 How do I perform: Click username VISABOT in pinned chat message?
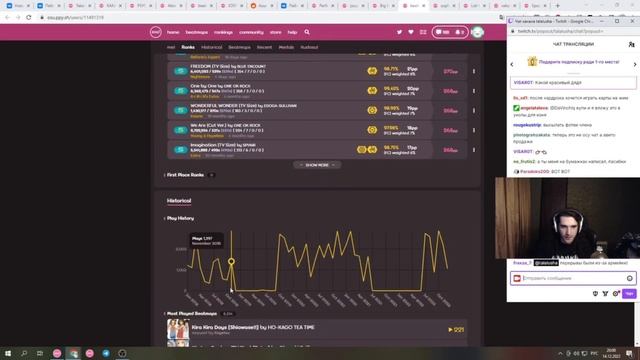click(523, 82)
